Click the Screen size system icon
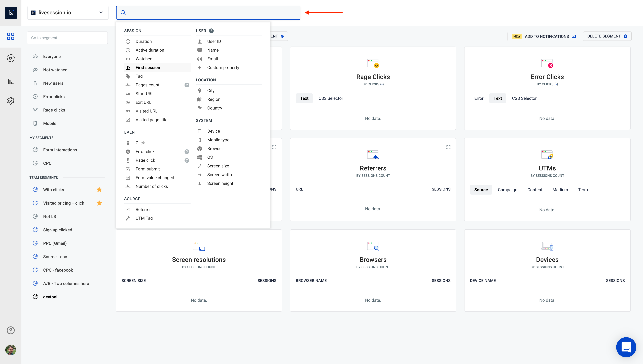 click(200, 166)
